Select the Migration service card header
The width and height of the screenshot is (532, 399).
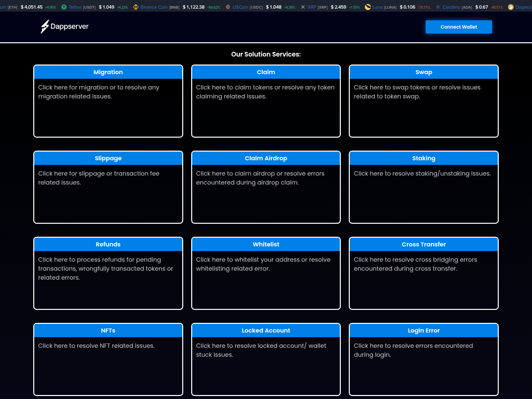pyautogui.click(x=108, y=72)
